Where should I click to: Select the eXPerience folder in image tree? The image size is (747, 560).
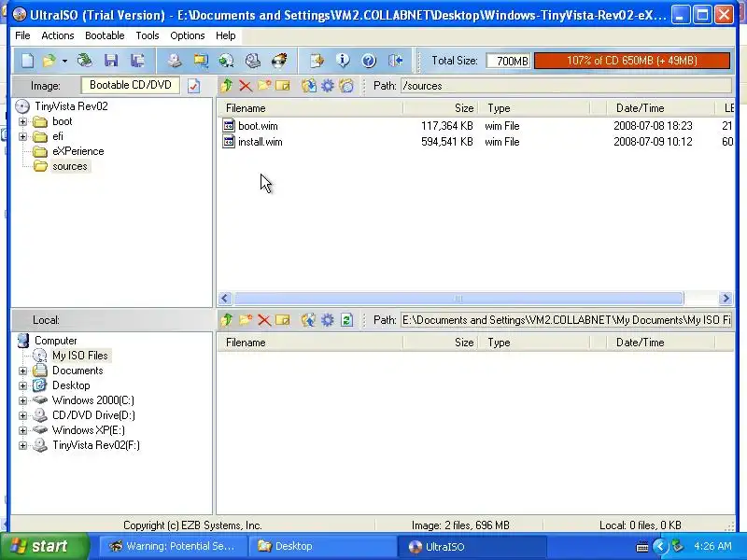pyautogui.click(x=78, y=151)
